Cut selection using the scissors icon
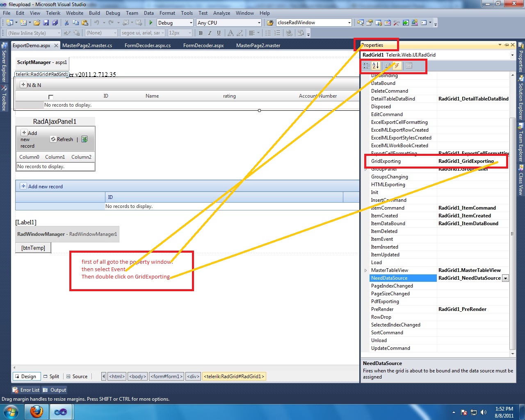Viewport: 525px width, 420px height. click(x=67, y=23)
